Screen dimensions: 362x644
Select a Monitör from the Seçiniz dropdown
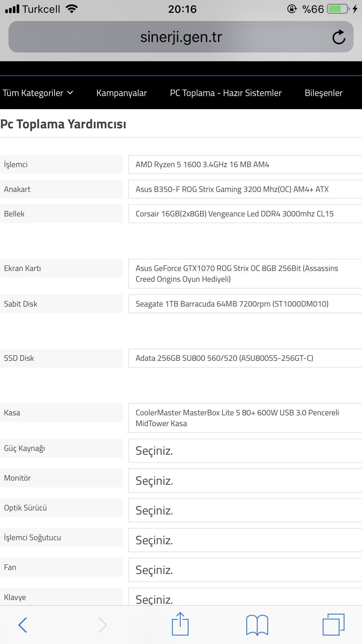tap(245, 481)
